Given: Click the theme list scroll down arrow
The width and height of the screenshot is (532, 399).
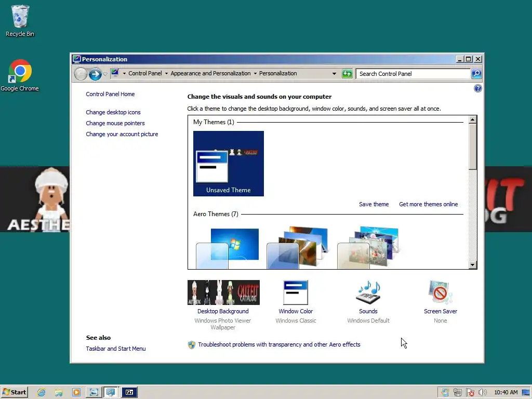Looking at the screenshot, I should point(473,265).
